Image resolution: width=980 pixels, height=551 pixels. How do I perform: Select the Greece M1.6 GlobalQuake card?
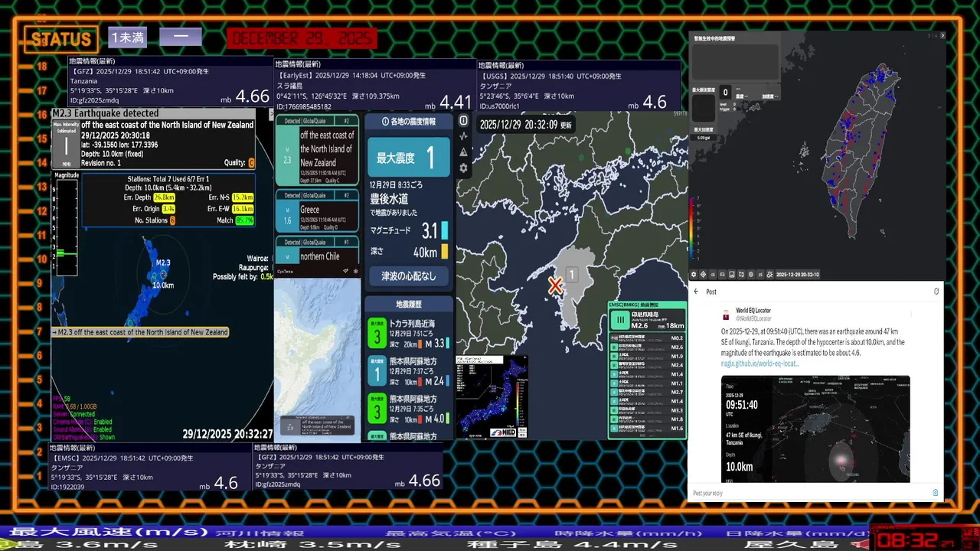point(317,210)
